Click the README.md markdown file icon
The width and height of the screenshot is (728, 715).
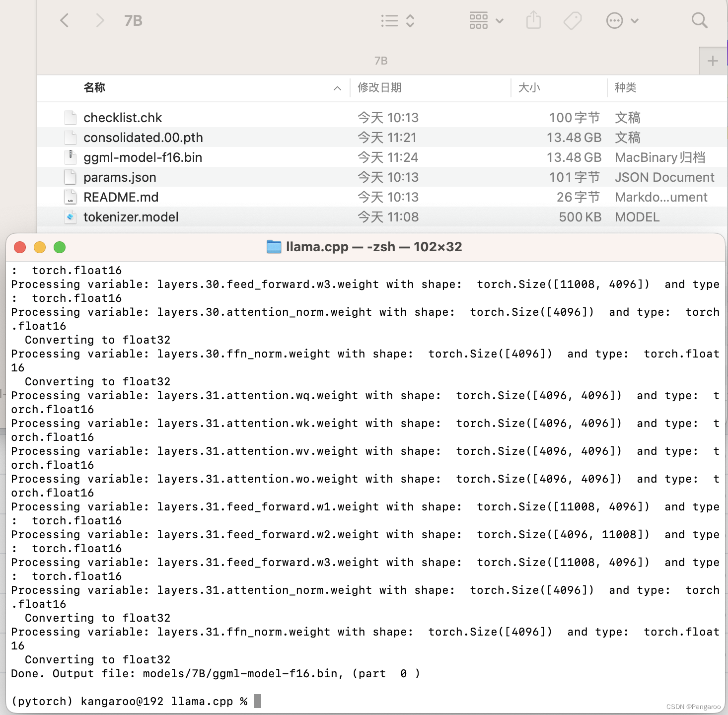click(x=71, y=197)
